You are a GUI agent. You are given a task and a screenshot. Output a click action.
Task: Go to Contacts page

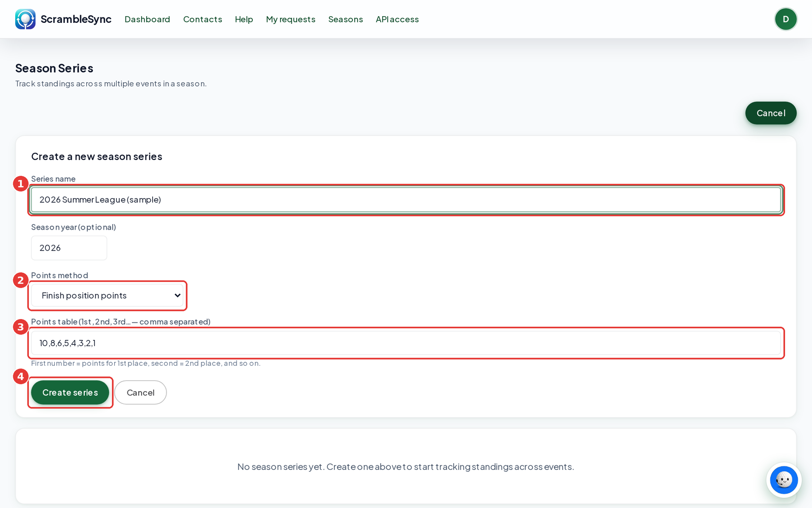click(202, 19)
